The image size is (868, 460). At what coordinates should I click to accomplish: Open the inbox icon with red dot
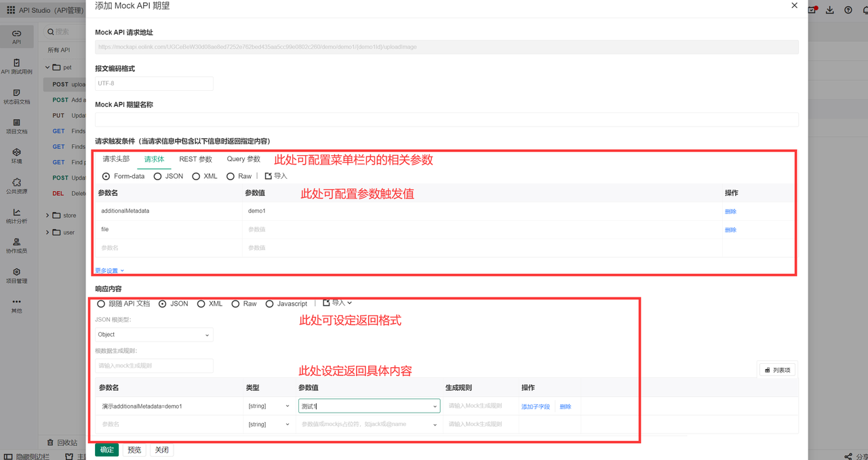click(813, 10)
